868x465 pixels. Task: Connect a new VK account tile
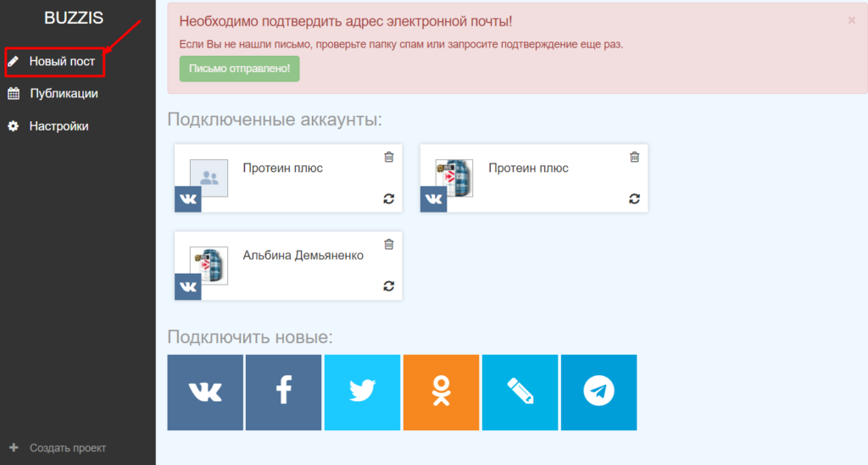205,392
